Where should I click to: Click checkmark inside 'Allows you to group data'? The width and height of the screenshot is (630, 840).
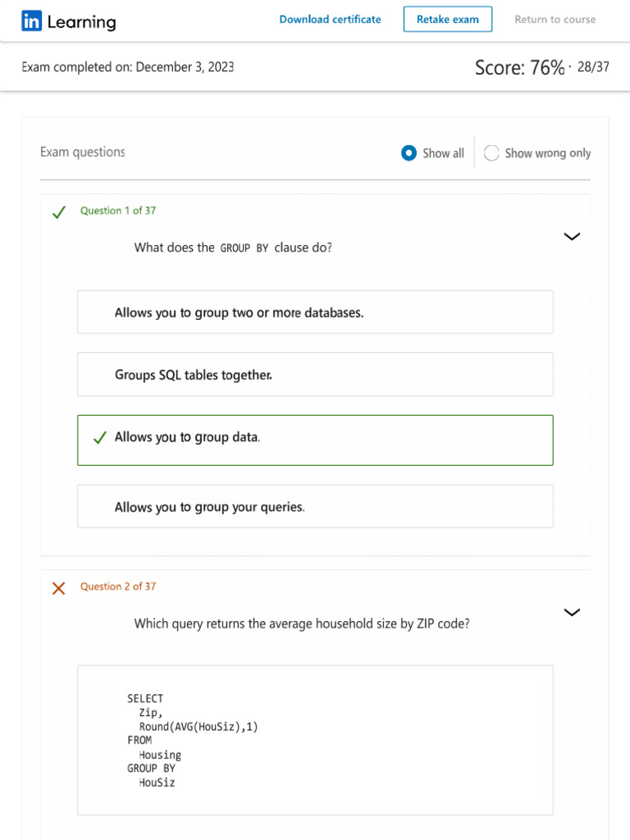pos(100,438)
